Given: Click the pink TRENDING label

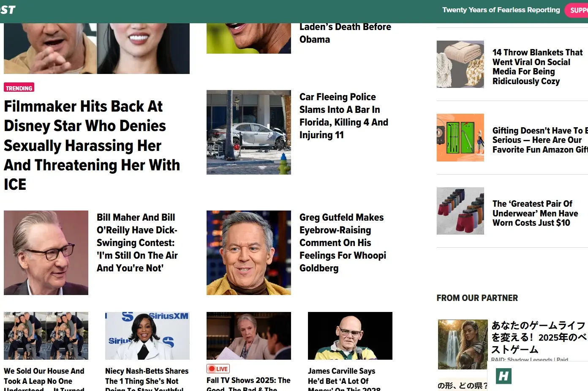Looking at the screenshot, I should click(x=19, y=88).
